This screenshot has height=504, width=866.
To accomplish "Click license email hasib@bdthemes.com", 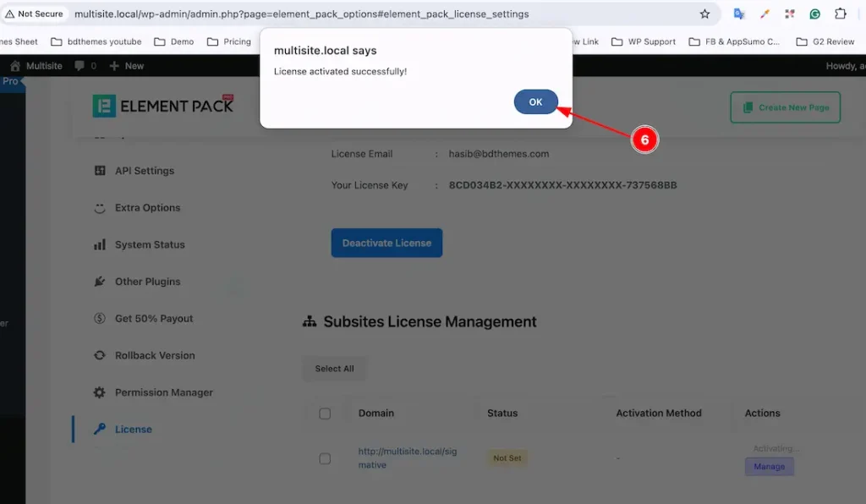I will coord(499,154).
